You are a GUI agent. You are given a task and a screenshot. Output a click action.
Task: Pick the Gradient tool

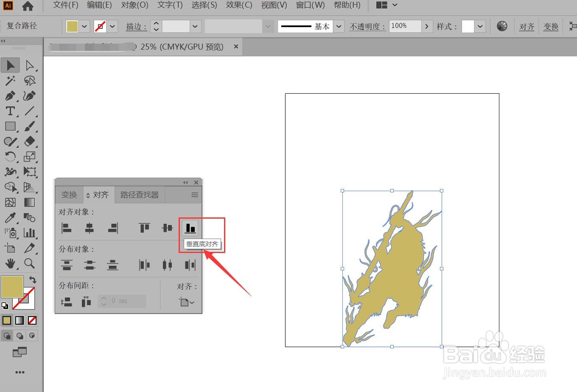click(x=30, y=203)
